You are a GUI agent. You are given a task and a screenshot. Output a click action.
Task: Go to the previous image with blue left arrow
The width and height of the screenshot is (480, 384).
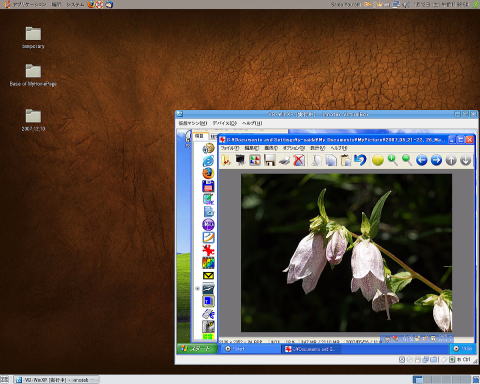422,160
